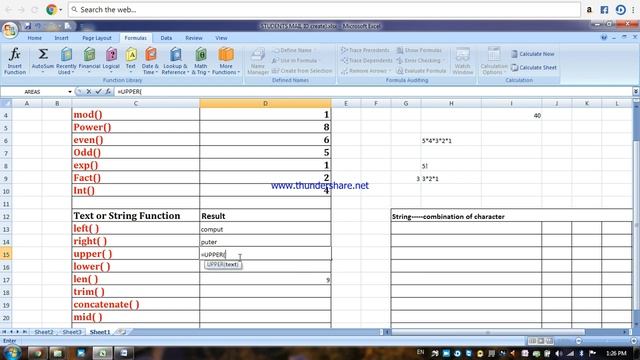Click the Insert Worksheet tab icon
Screen dimensions: 640x360
pos(122,332)
